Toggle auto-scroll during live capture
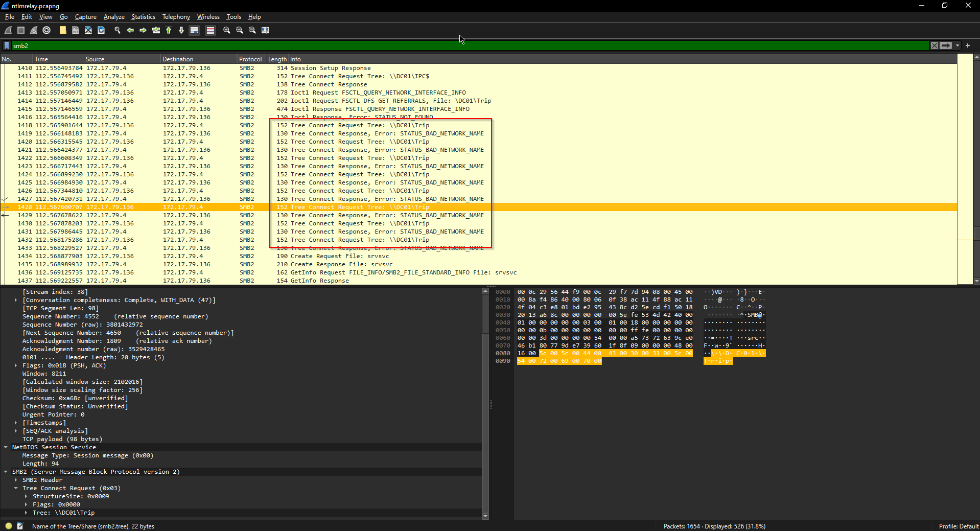Viewport: 980px width, 531px height. coord(194,30)
